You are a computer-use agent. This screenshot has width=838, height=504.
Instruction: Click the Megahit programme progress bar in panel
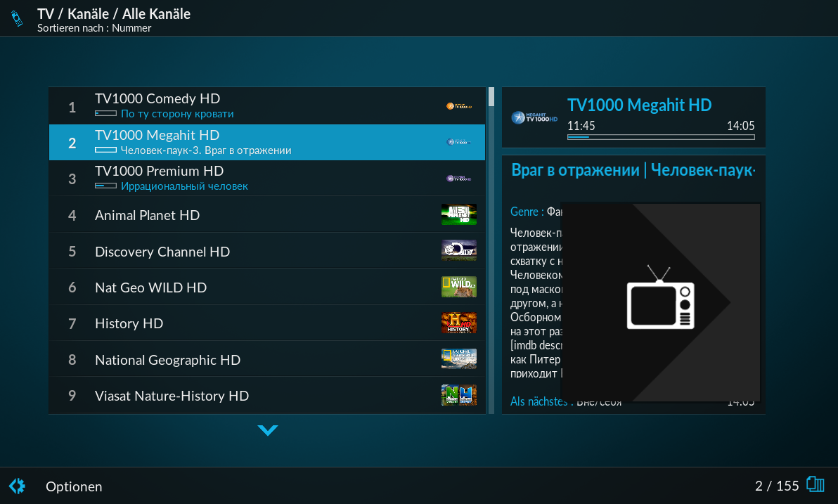(661, 137)
